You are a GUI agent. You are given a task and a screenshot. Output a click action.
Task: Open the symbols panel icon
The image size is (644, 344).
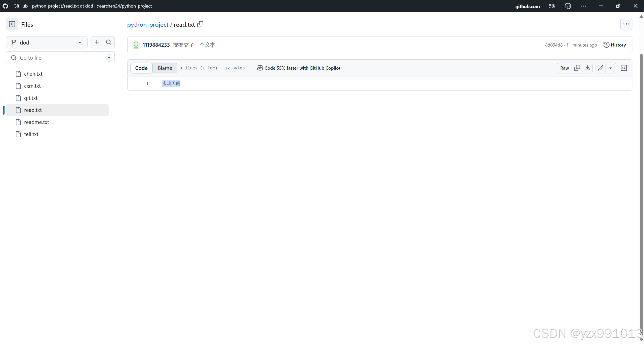pyautogui.click(x=624, y=68)
